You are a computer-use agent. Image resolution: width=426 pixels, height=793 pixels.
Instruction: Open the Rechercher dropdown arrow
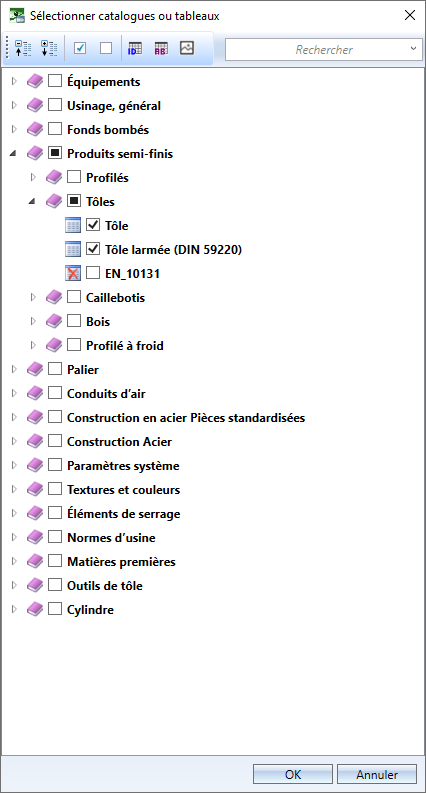[413, 49]
